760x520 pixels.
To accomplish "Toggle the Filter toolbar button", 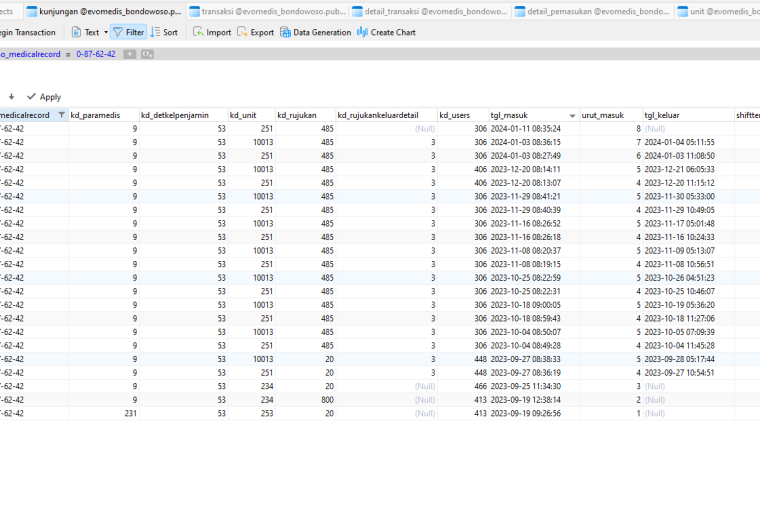I will (128, 32).
